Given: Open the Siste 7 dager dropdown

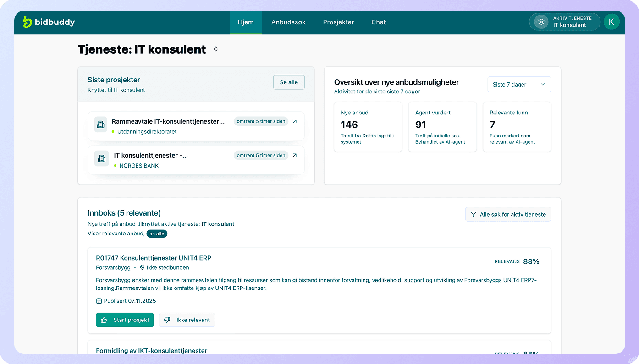Looking at the screenshot, I should coord(519,84).
